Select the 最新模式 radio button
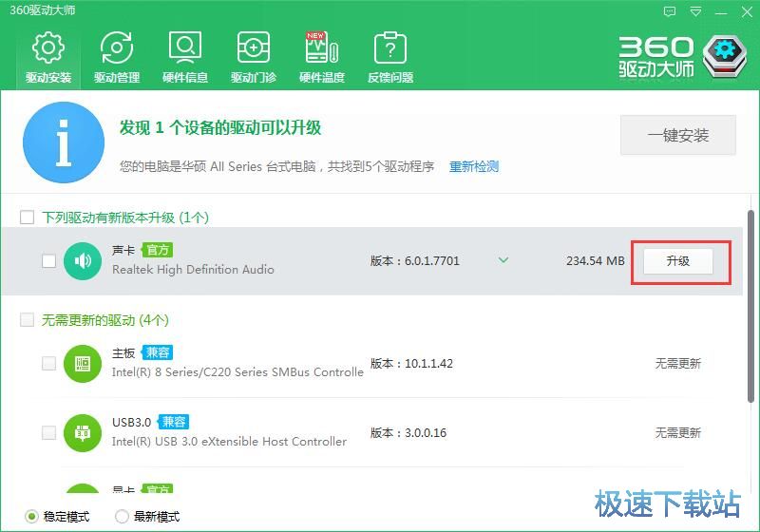The width and height of the screenshot is (760, 532). click(122, 517)
